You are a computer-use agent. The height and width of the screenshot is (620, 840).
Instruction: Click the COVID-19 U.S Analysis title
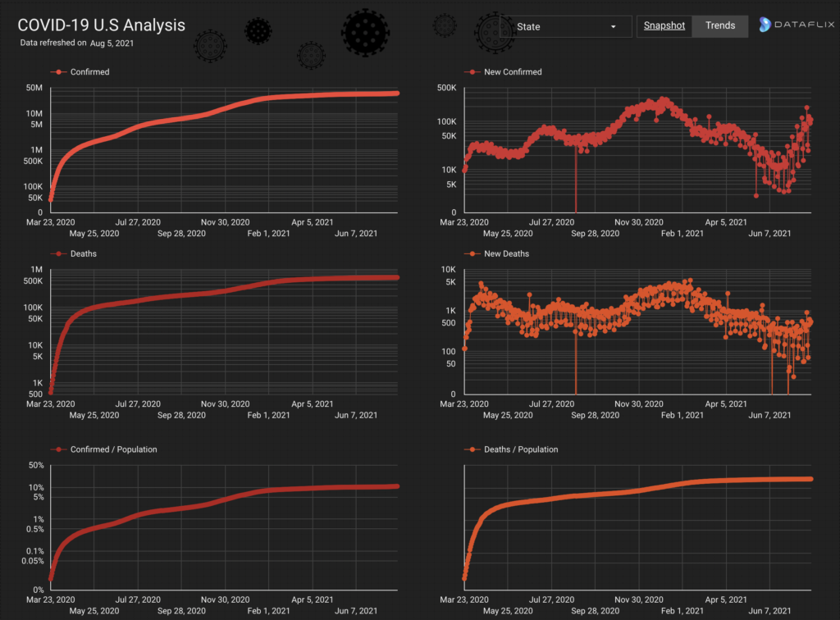click(102, 25)
